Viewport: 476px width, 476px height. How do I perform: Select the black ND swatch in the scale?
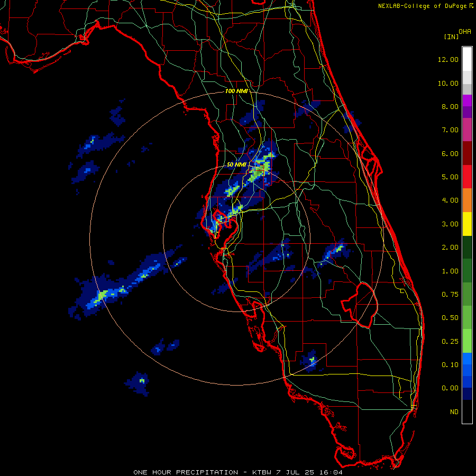pyautogui.click(x=467, y=411)
